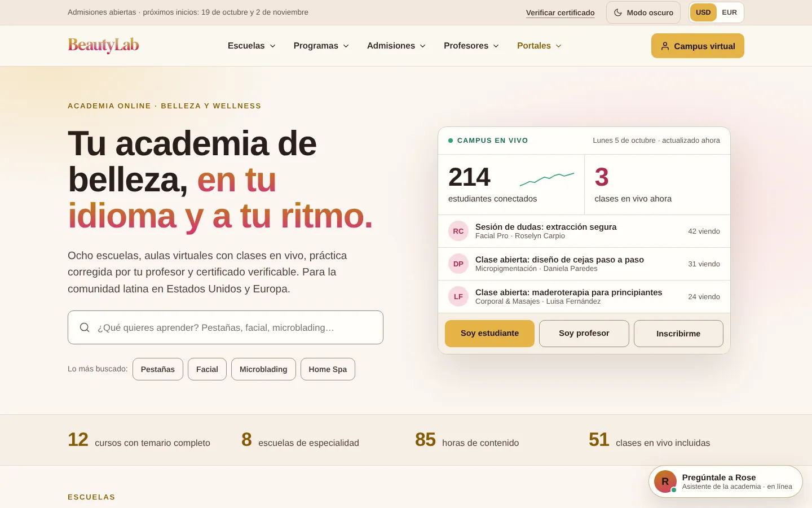Select the Home Spa search tag
The height and width of the screenshot is (508, 812).
328,369
